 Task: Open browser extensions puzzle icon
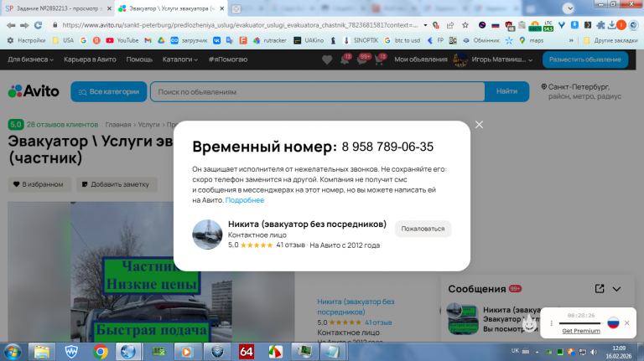[x=600, y=25]
